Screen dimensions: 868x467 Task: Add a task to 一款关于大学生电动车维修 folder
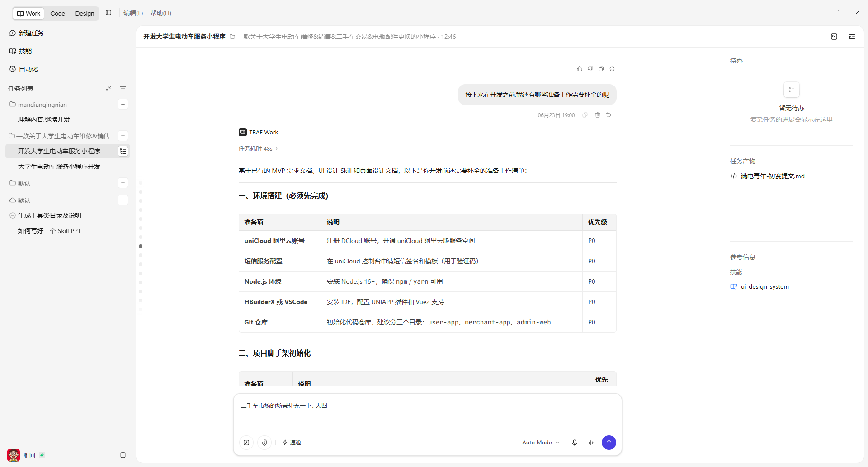tap(123, 136)
